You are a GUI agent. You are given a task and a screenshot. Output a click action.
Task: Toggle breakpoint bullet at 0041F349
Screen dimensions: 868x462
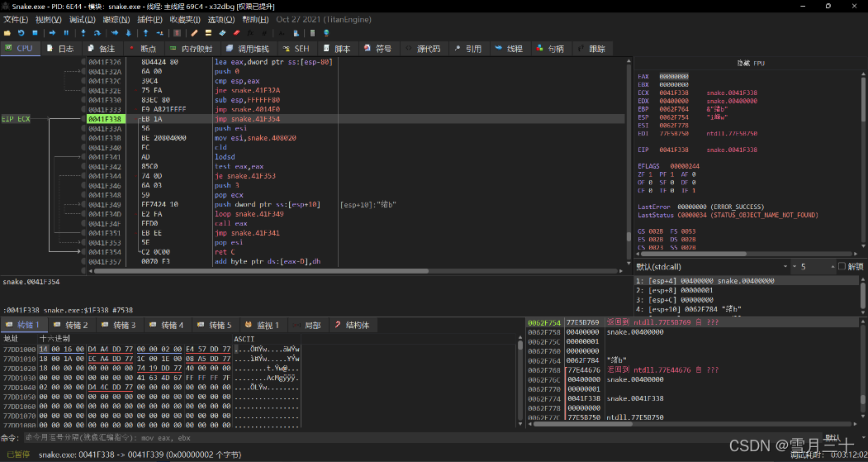(x=83, y=204)
